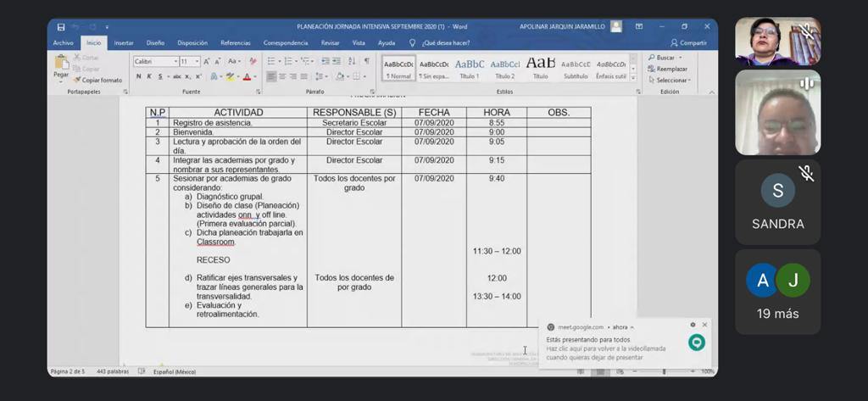Clear all formatting eraser icon
Viewport: 868px width, 401px height.
tap(253, 62)
